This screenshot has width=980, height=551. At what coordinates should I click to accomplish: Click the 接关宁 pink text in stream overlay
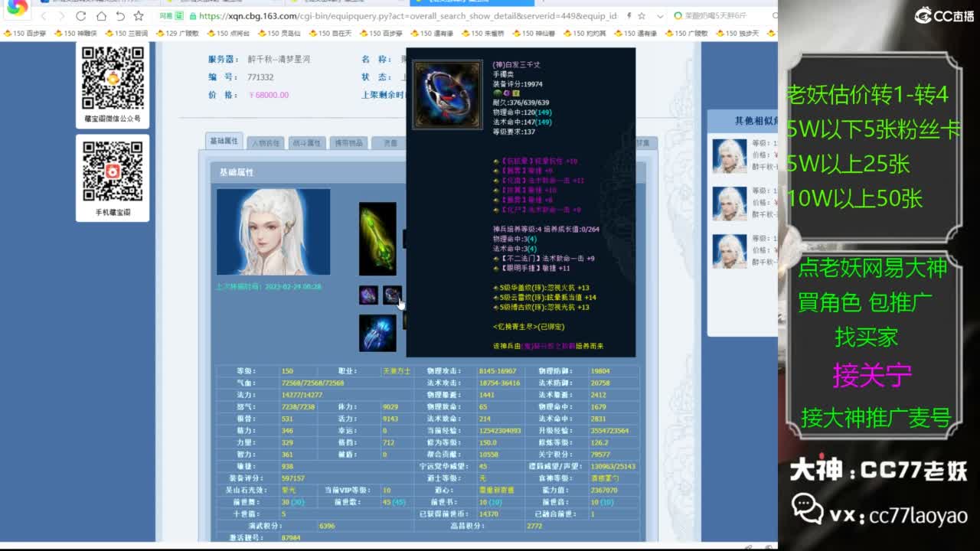click(872, 375)
